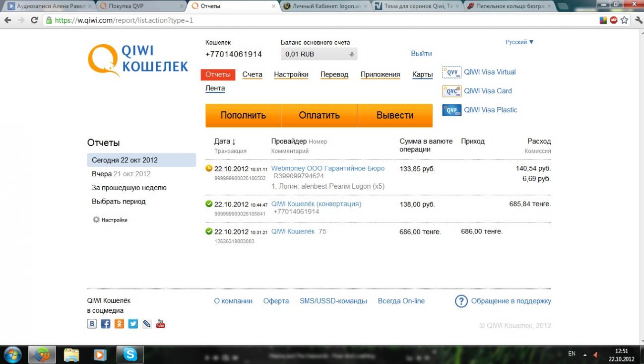Open the Odnoklassniki social icon

tap(119, 324)
